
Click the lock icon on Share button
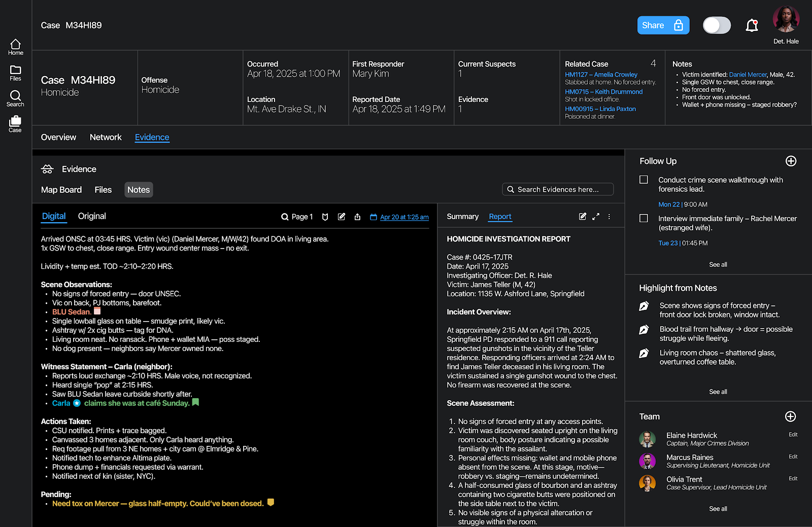point(678,25)
